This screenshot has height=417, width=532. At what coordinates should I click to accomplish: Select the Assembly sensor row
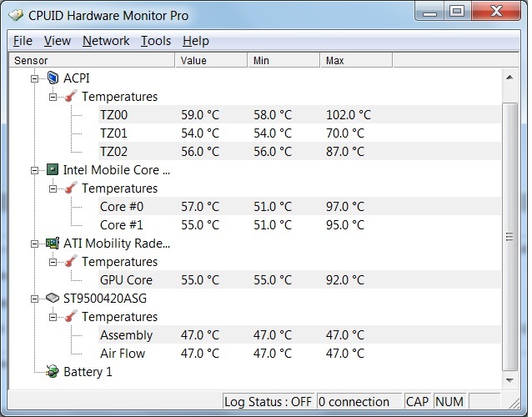pos(299,334)
